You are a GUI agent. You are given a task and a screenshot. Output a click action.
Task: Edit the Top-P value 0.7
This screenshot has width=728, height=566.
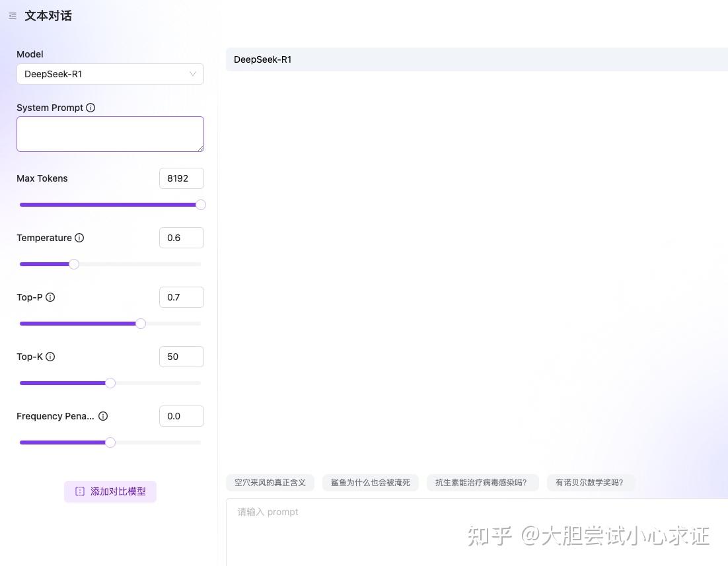pos(182,297)
